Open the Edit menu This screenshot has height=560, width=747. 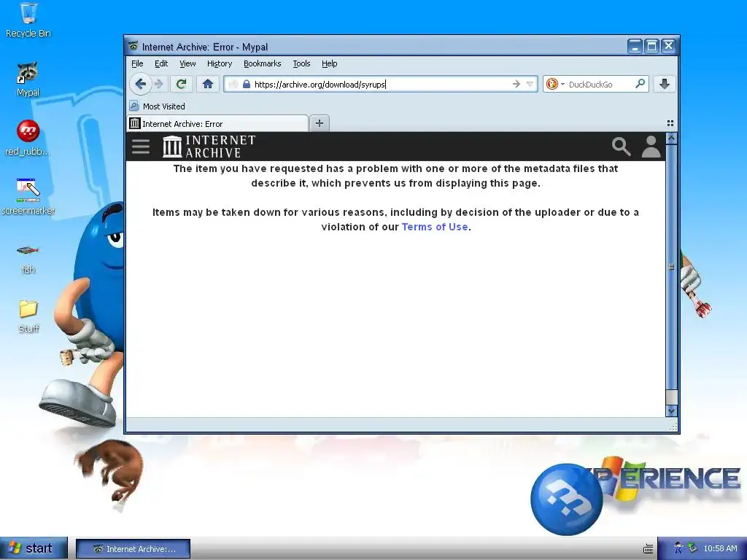click(x=161, y=63)
